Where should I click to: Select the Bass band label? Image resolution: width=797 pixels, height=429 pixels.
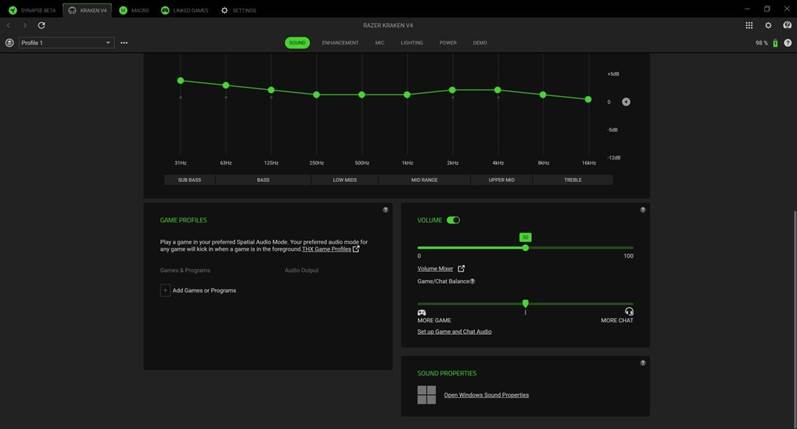click(263, 180)
